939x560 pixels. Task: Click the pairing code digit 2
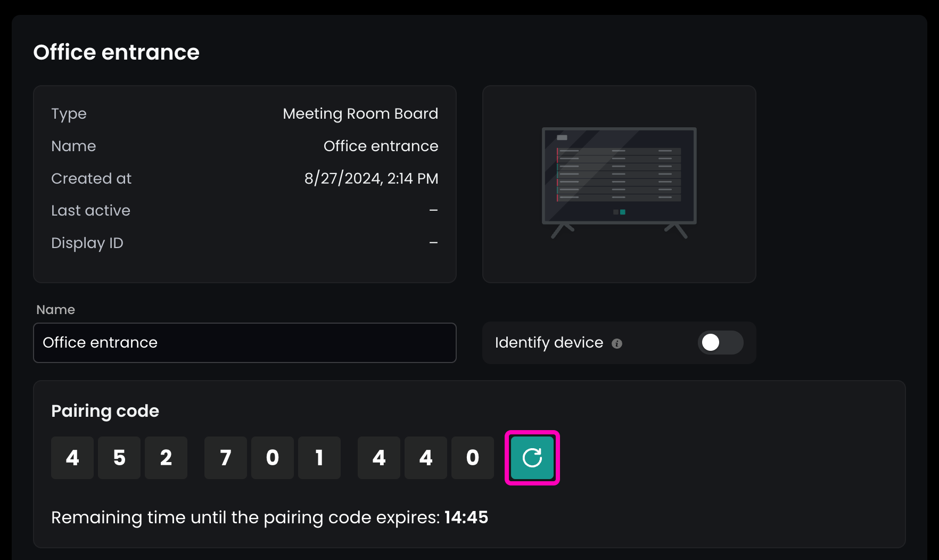tap(166, 458)
